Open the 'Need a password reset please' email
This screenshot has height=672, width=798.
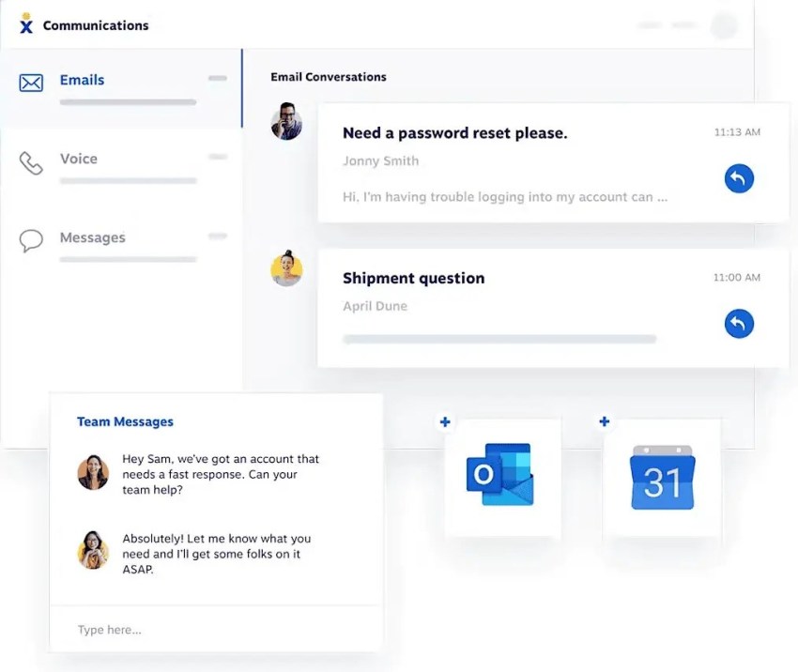tap(553, 162)
